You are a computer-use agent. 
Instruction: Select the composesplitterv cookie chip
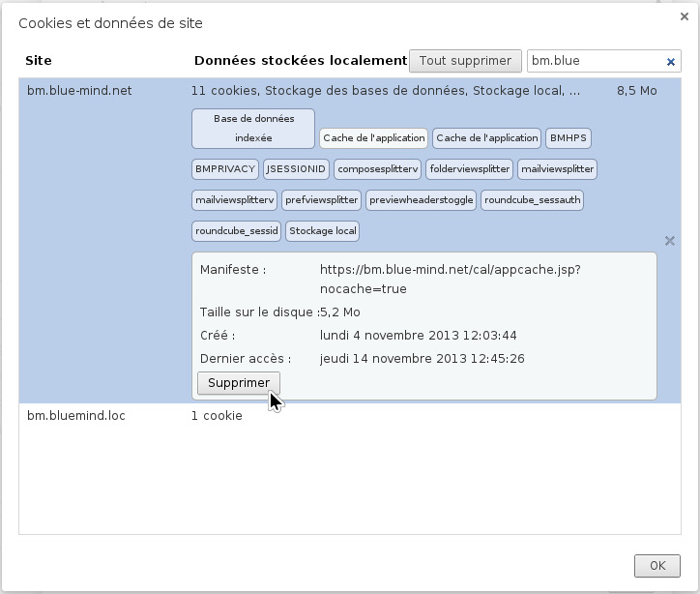378,169
